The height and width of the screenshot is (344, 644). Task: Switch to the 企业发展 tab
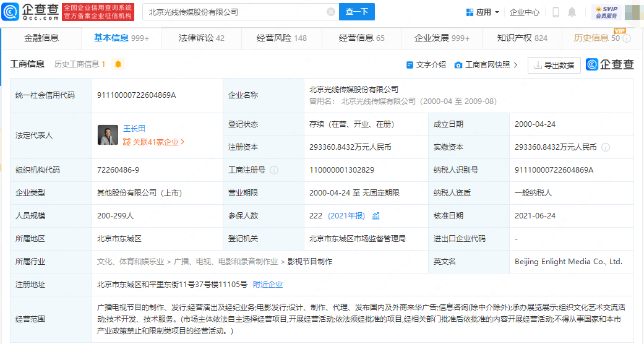coord(442,38)
